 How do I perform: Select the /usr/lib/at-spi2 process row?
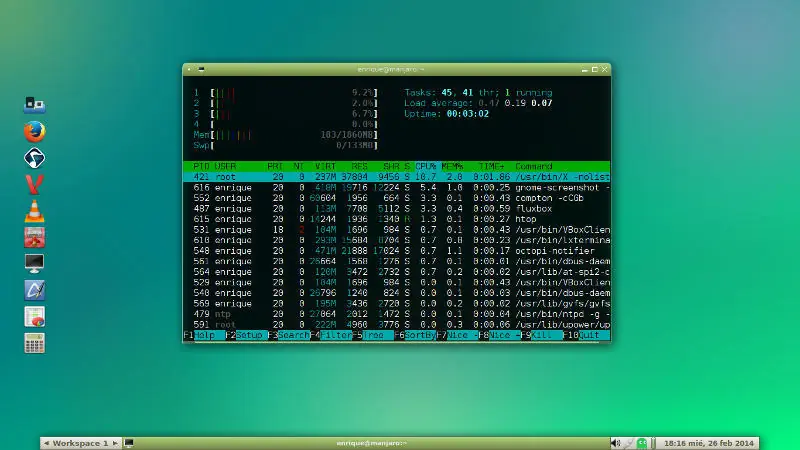pos(396,272)
